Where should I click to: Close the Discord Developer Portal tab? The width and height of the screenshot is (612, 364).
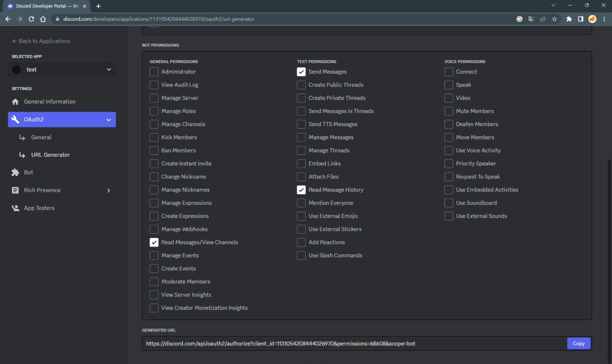pyautogui.click(x=84, y=6)
